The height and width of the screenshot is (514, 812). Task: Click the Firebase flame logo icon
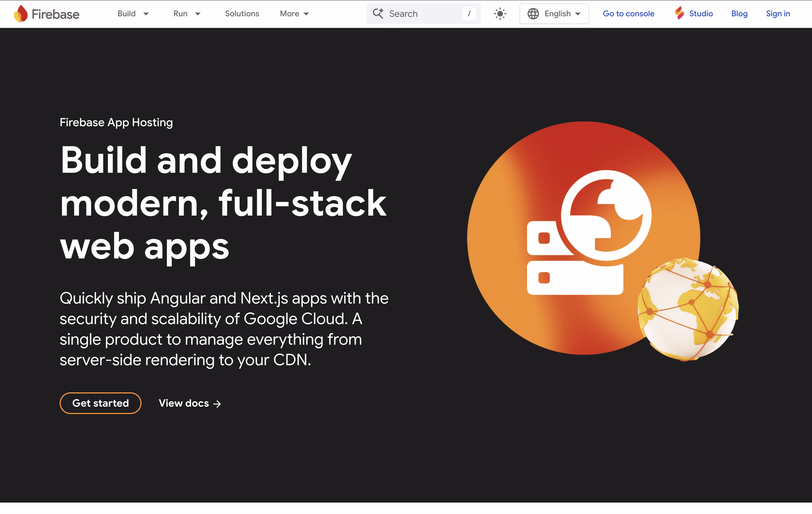[21, 13]
